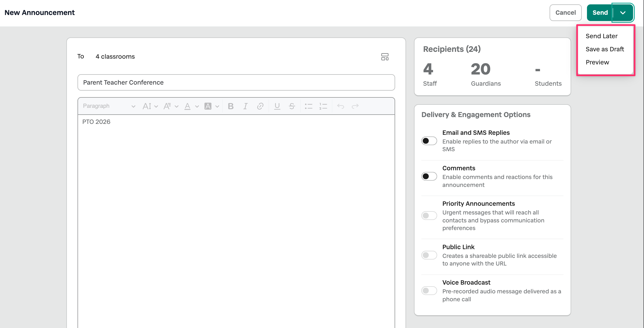This screenshot has width=644, height=328.
Task: Open the Paragraph style dropdown
Action: (x=109, y=106)
